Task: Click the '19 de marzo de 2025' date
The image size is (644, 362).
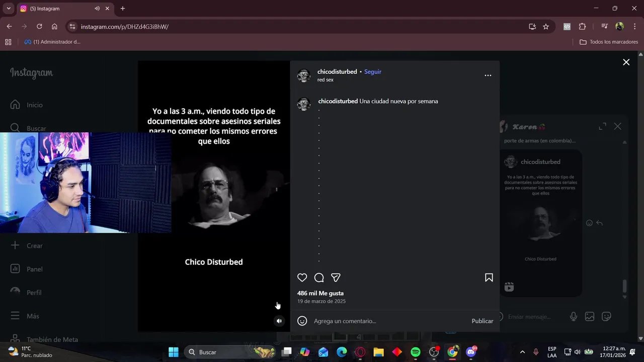Action: tap(321, 301)
